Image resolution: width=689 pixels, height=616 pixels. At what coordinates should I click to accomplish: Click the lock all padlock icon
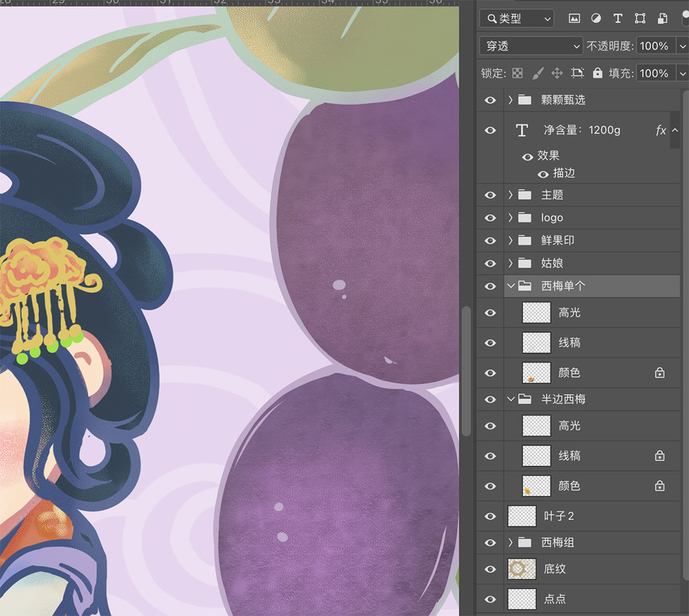coord(598,73)
